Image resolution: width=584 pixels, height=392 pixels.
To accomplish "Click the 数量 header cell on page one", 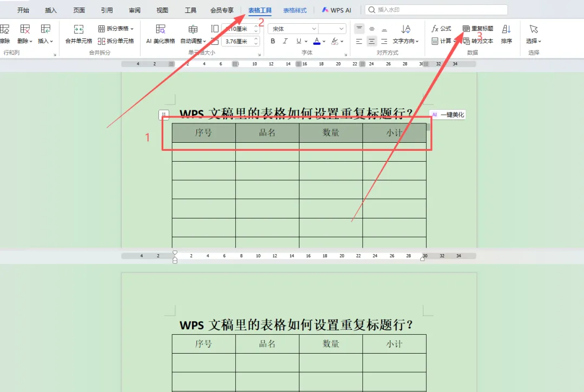I will (331, 133).
